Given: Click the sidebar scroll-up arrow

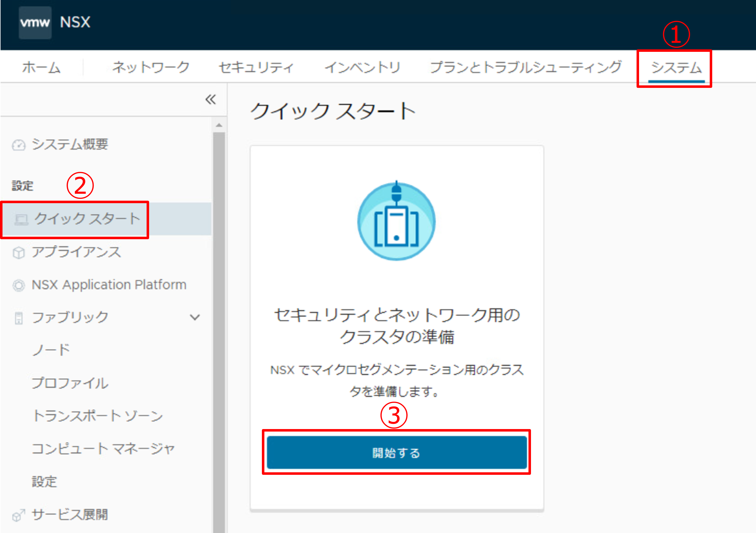Looking at the screenshot, I should [x=219, y=125].
